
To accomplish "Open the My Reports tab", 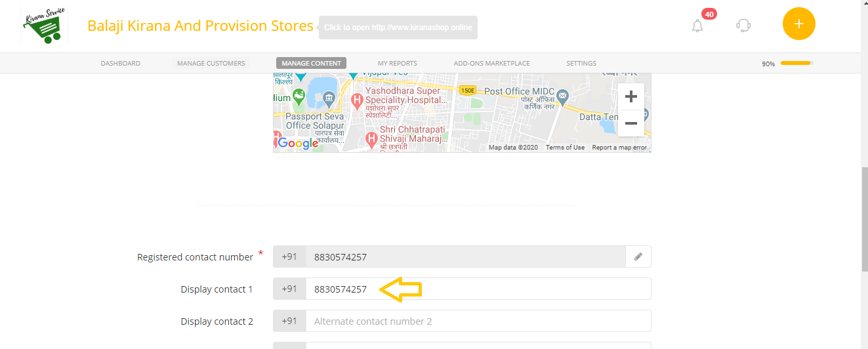I will point(397,64).
